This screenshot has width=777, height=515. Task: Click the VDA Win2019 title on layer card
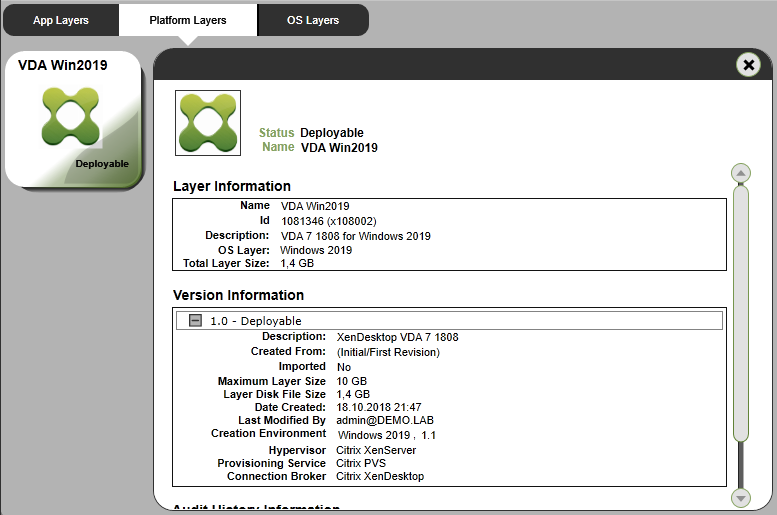tap(62, 65)
